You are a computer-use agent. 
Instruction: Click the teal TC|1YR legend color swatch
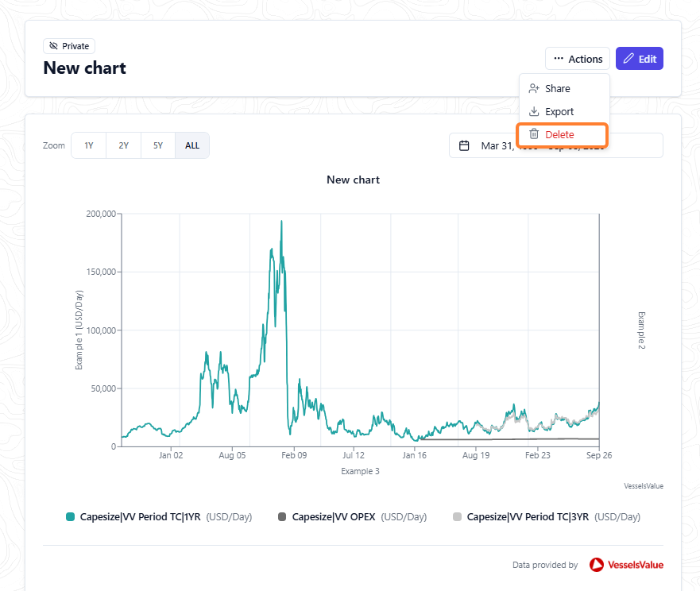pos(70,517)
